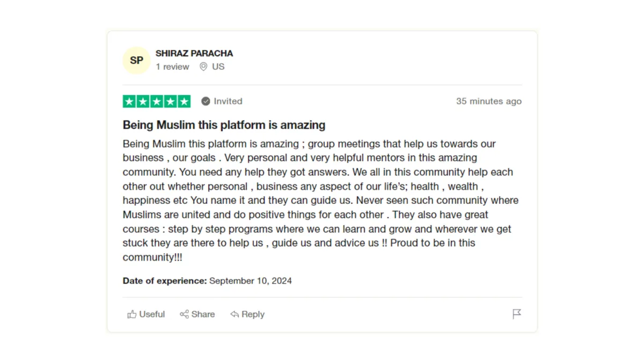Click the Invited checkmark badge icon

pyautogui.click(x=206, y=101)
